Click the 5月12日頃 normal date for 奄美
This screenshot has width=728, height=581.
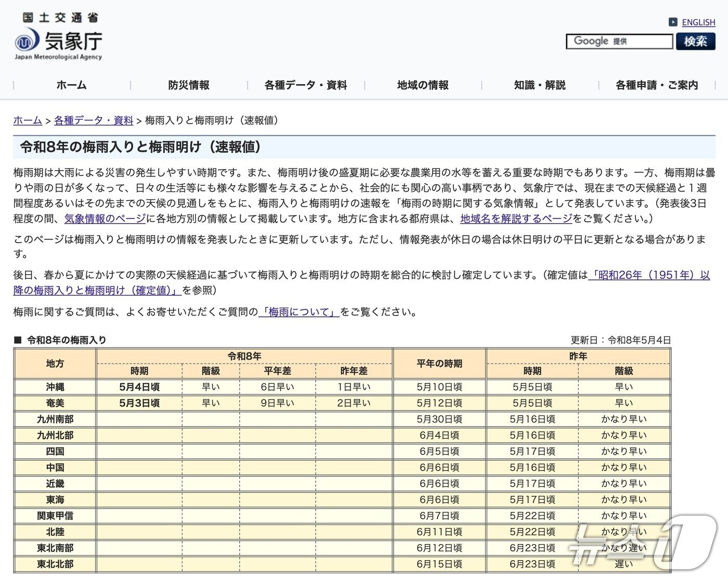(x=439, y=403)
